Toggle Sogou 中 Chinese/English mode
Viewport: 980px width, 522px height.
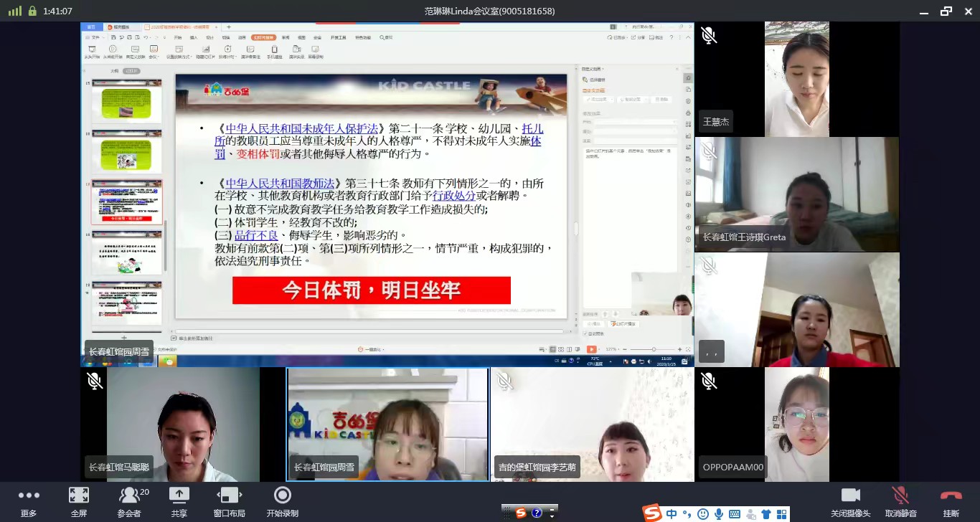672,514
